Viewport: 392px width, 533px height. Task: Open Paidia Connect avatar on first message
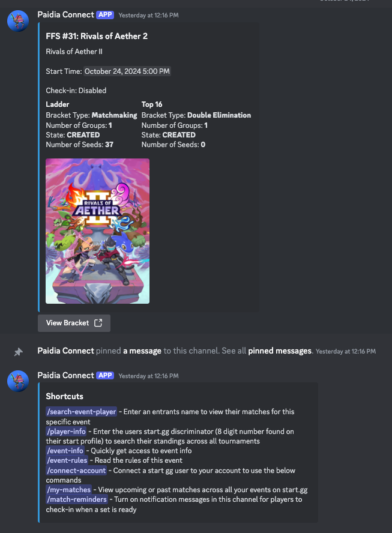tap(18, 21)
